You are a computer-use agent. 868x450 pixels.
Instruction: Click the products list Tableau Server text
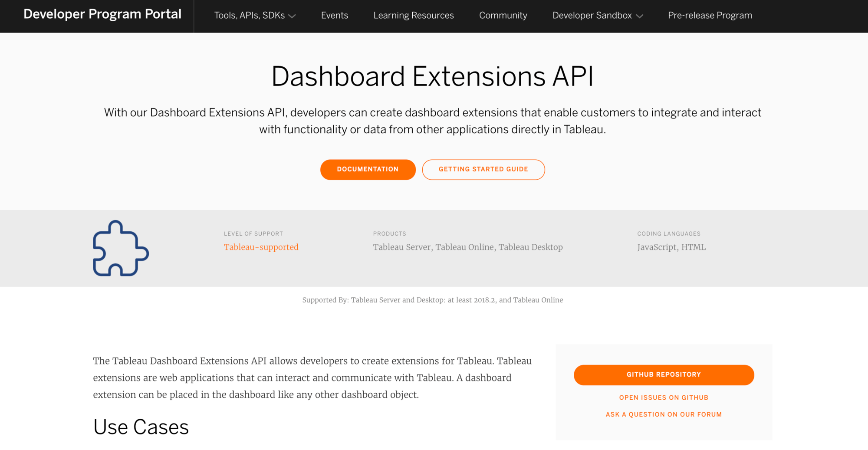click(x=402, y=247)
